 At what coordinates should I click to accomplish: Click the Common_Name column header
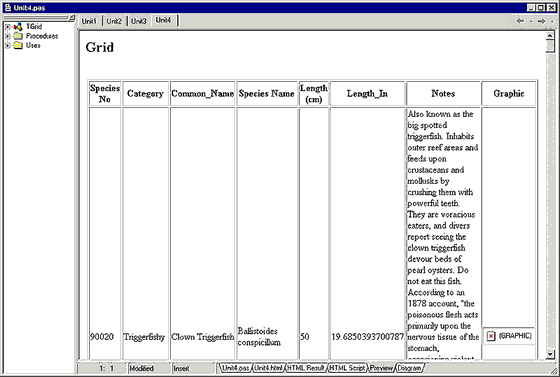202,94
